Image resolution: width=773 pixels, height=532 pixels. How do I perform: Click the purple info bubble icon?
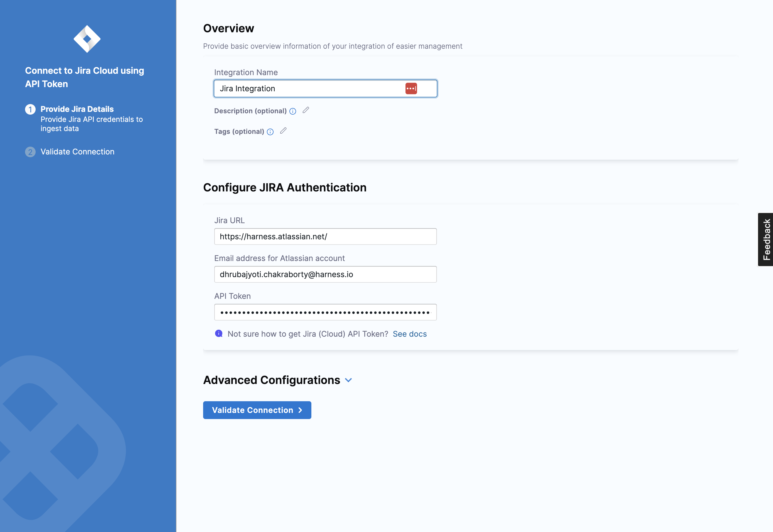point(219,334)
